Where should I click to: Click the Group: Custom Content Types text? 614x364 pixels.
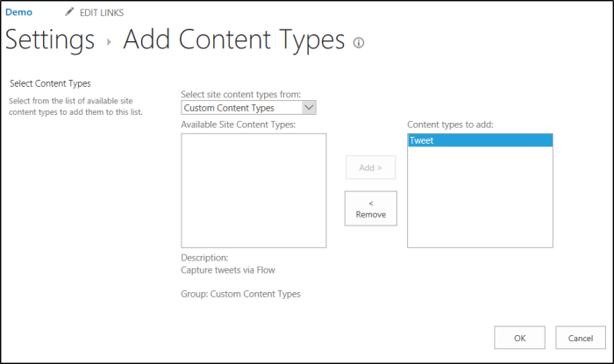coord(240,294)
